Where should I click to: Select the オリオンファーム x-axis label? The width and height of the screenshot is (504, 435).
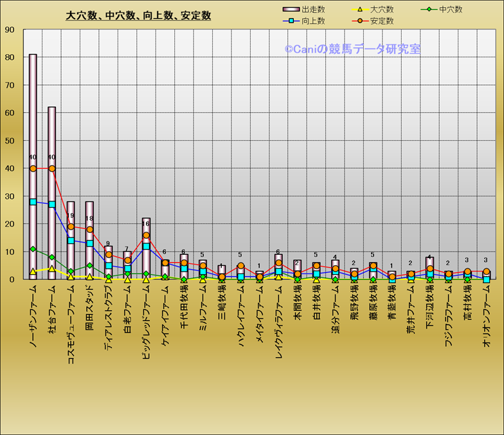tap(487, 317)
